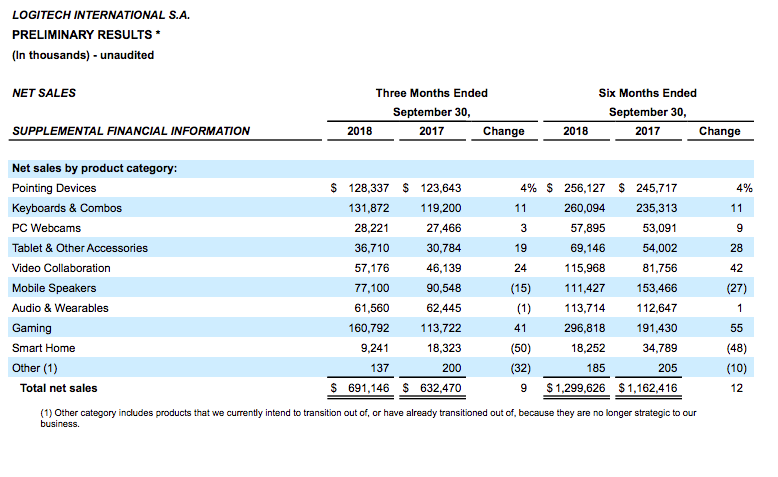Click the 'PRELIMINARY RESULTS *' title
The image size is (778, 477).
point(86,35)
